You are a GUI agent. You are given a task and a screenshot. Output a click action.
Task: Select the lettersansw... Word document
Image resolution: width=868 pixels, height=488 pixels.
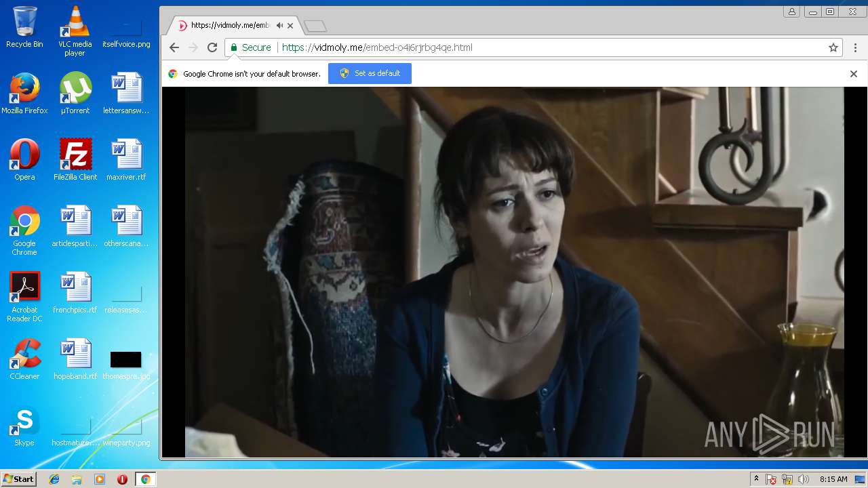[x=126, y=93]
